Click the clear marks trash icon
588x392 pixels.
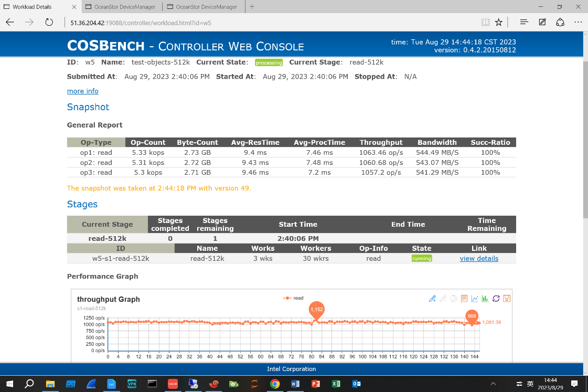click(x=453, y=299)
